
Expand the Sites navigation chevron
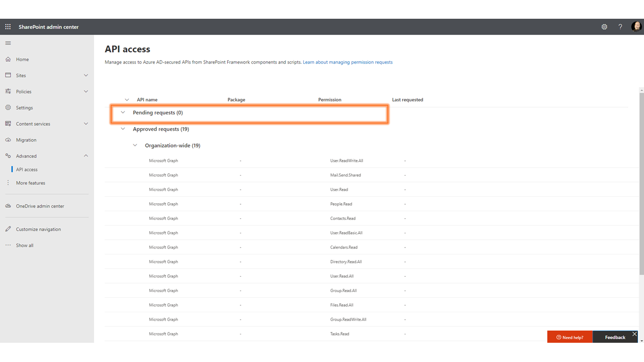pyautogui.click(x=86, y=75)
